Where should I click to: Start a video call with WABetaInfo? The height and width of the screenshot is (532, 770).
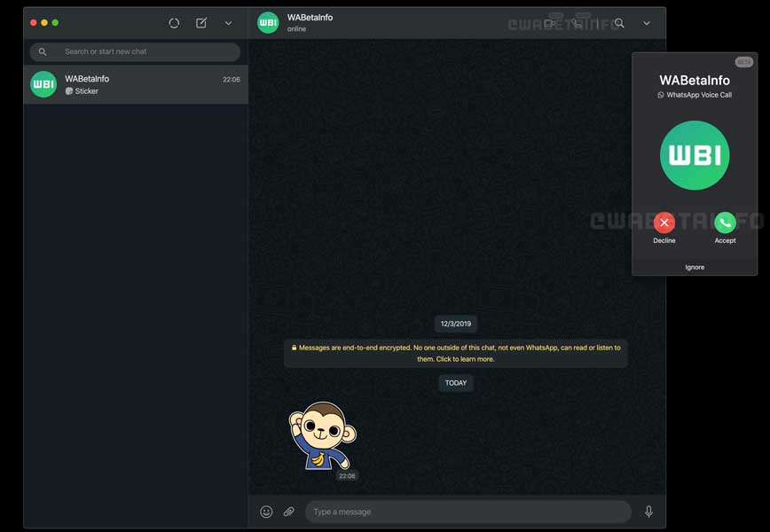552,23
